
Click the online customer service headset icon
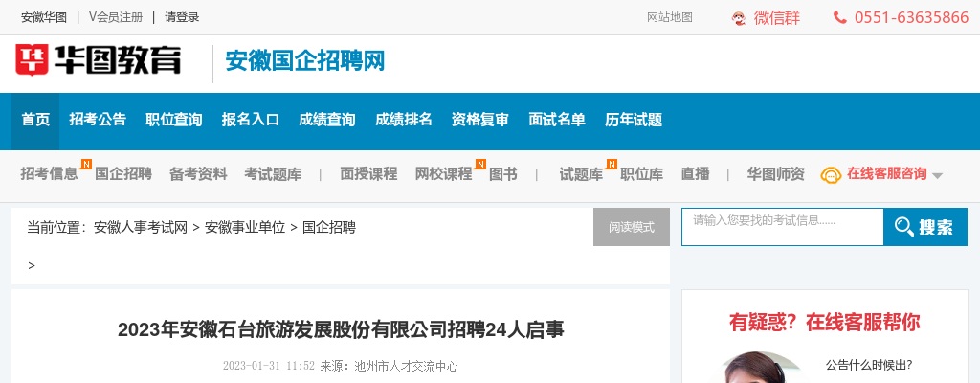coord(831,174)
